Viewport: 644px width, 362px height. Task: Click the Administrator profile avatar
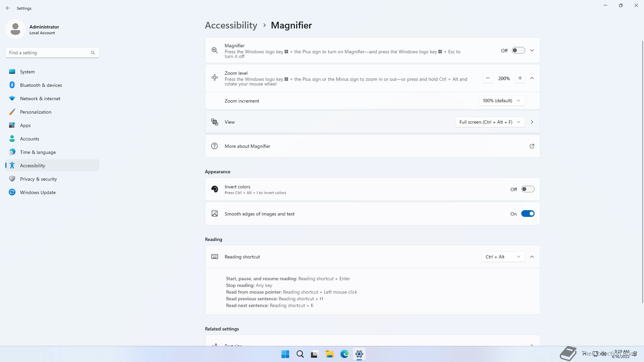coord(15,29)
